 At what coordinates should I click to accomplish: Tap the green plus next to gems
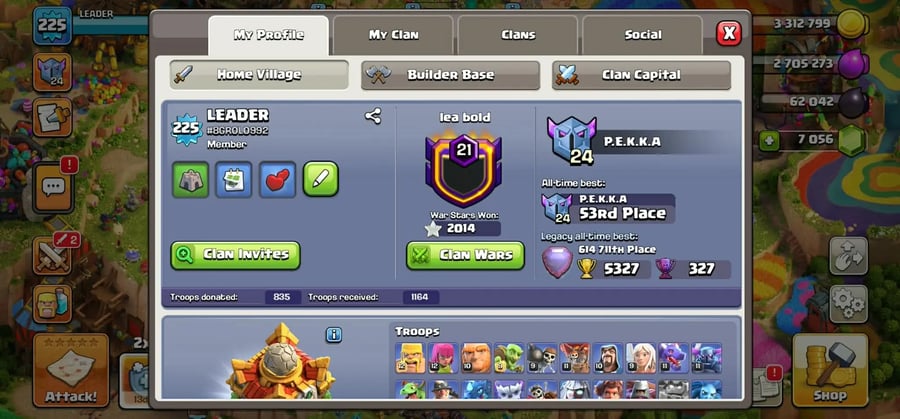[x=769, y=139]
